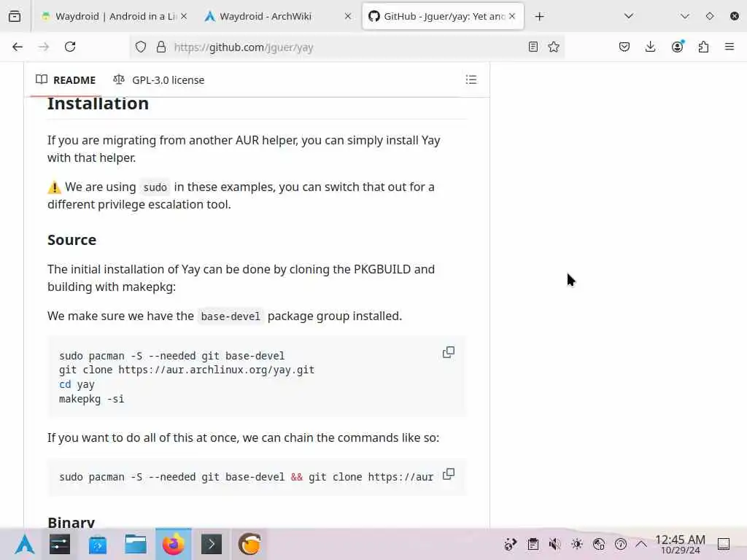Image resolution: width=747 pixels, height=560 pixels.
Task: Bookmark this page with the star
Action: [554, 47]
